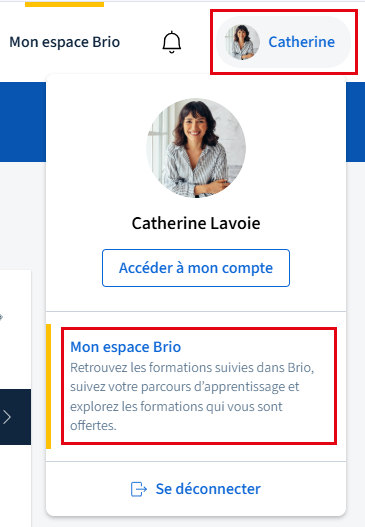The image size is (365, 527).
Task: Click the large profile photo of Catherine
Action: coord(196,148)
